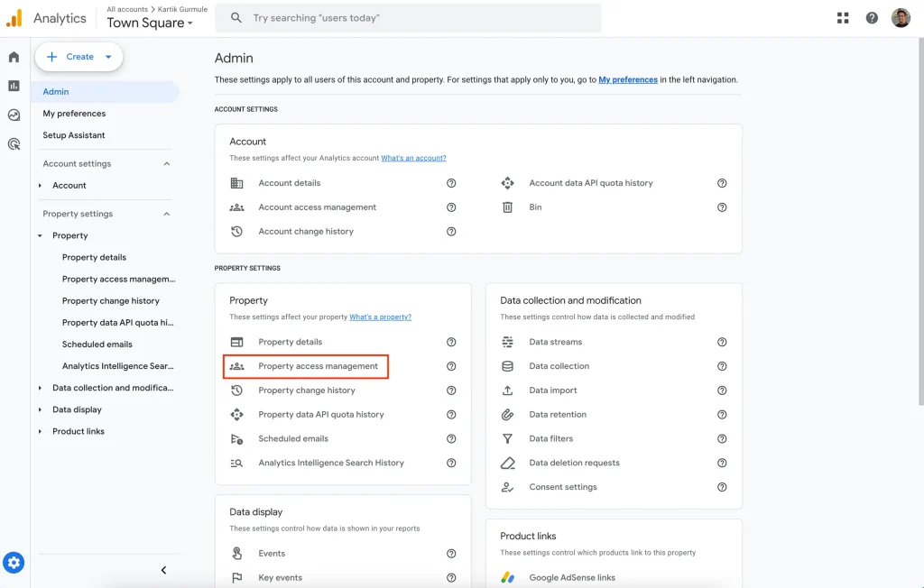Open Property details in sidebar tree
The height and width of the screenshot is (588, 924).
coord(94,257)
